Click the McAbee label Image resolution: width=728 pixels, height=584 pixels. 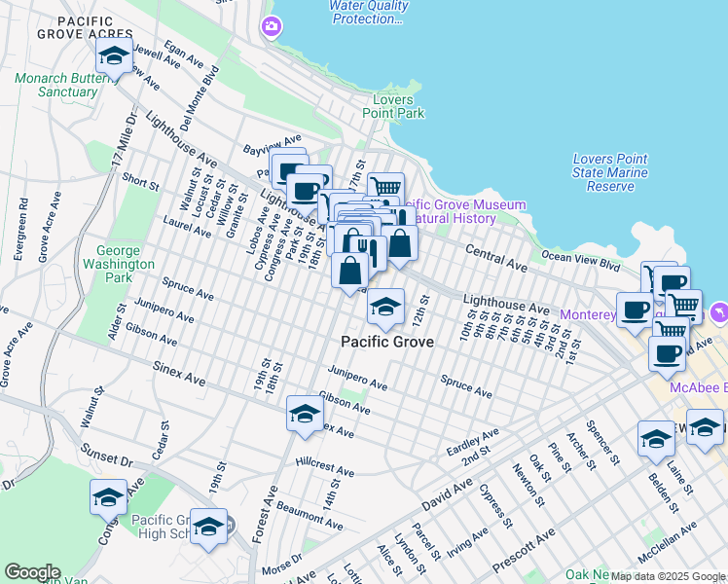[698, 387]
